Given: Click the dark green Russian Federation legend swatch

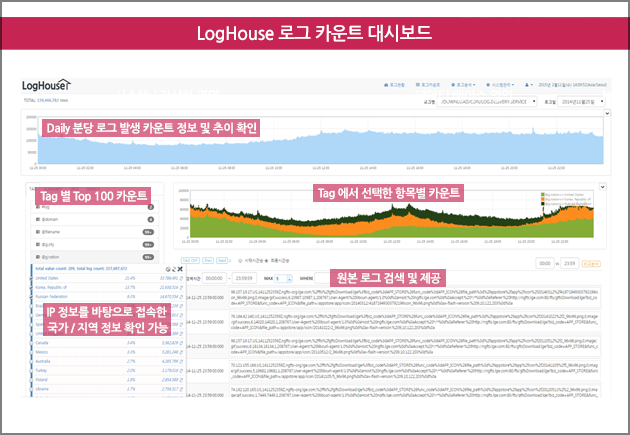Looking at the screenshot, I should tap(543, 204).
